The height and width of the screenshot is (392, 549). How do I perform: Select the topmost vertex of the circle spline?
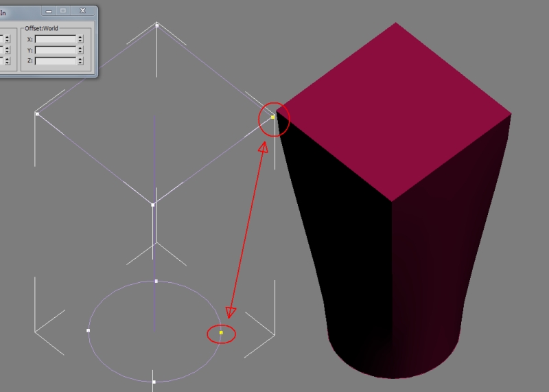pos(156,281)
